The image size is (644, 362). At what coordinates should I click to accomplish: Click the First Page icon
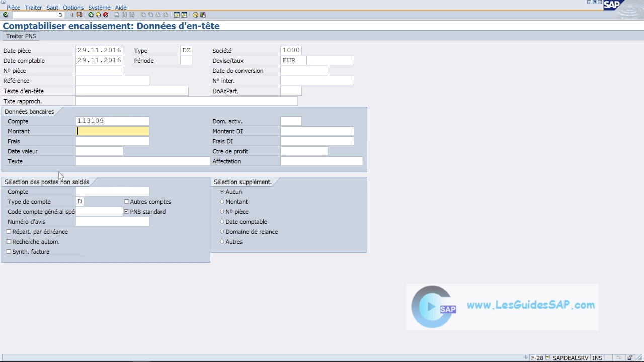click(143, 15)
